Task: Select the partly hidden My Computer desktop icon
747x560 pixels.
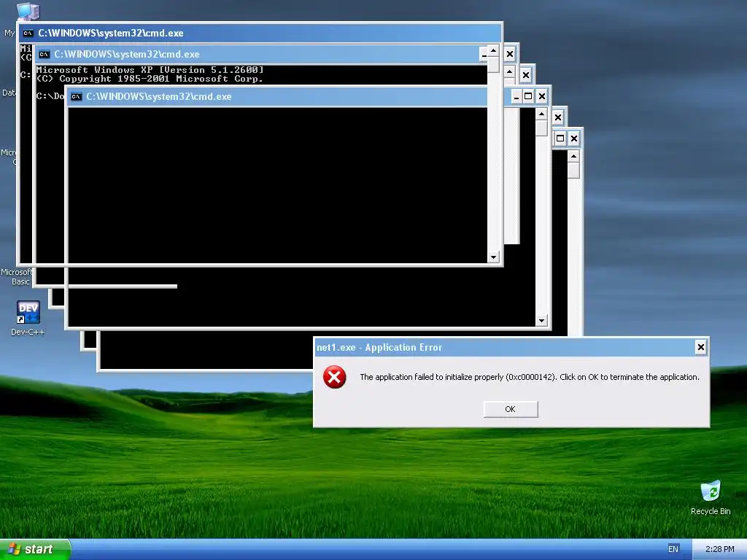Action: pos(28,12)
